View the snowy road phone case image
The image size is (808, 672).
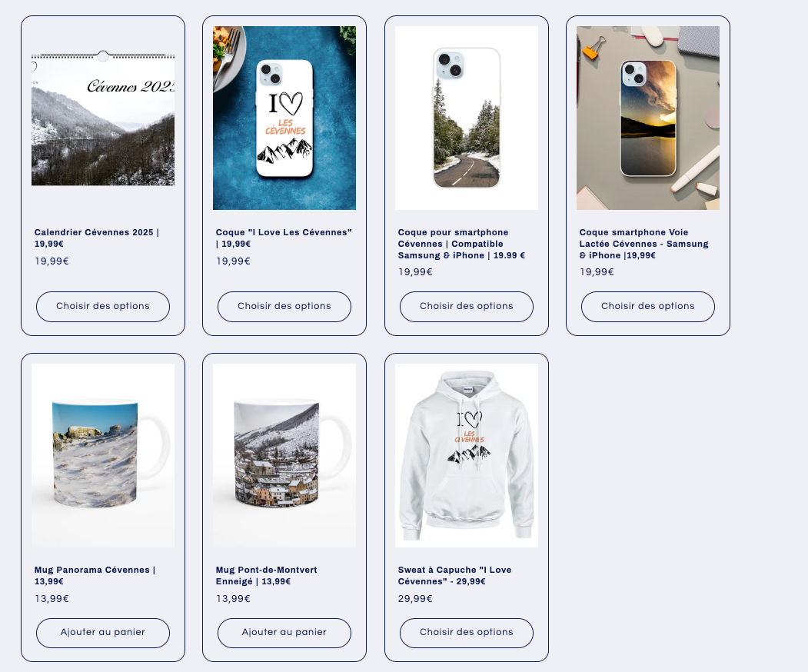point(467,118)
